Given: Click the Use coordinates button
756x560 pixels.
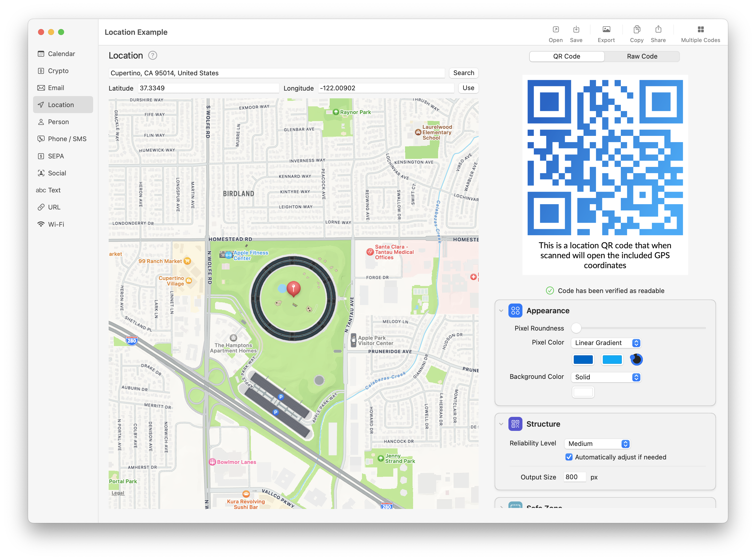Looking at the screenshot, I should click(x=468, y=88).
